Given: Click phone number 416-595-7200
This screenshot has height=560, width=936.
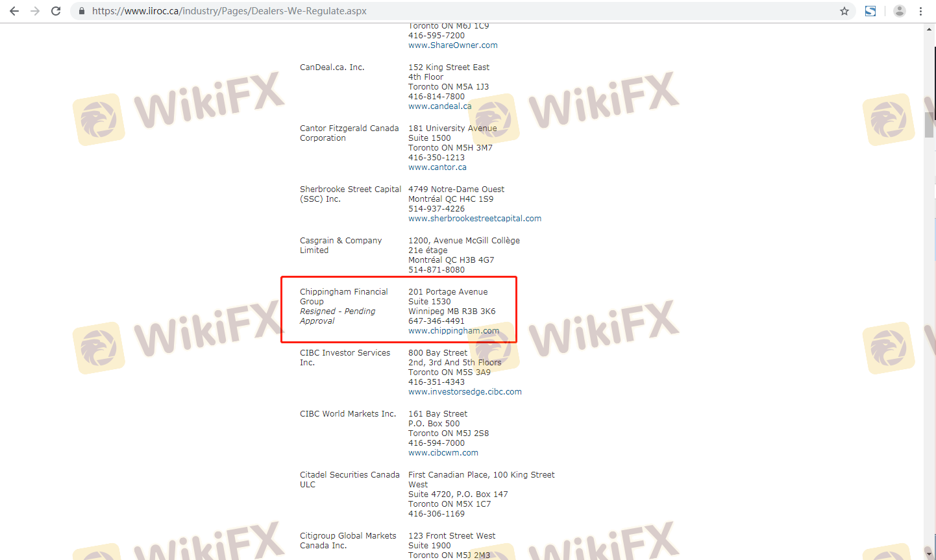Looking at the screenshot, I should pos(436,36).
